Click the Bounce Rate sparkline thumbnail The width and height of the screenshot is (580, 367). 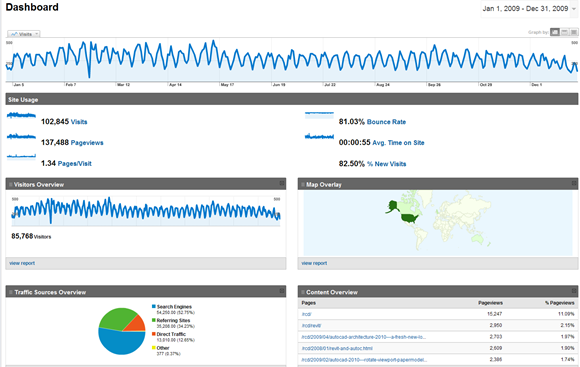tap(319, 115)
